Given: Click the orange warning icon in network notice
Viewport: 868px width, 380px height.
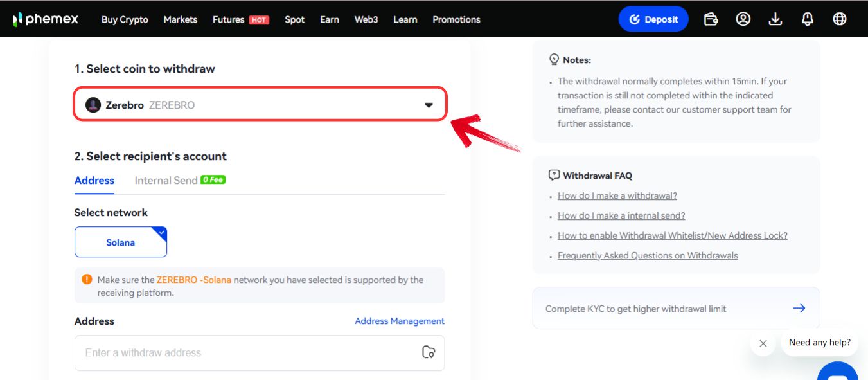Looking at the screenshot, I should [x=87, y=280].
